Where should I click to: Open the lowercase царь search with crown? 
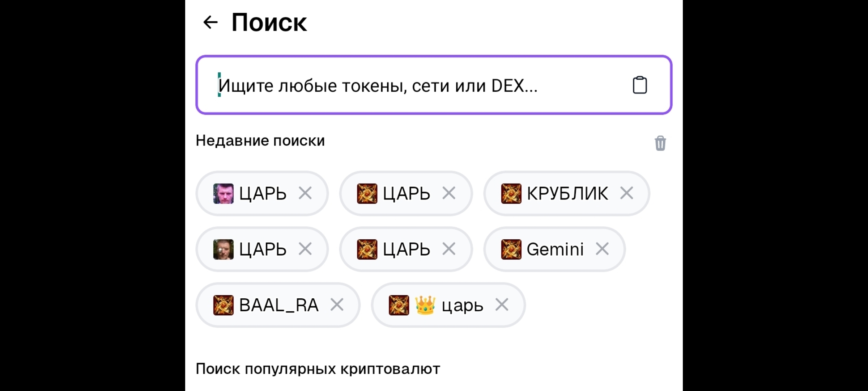(x=462, y=306)
